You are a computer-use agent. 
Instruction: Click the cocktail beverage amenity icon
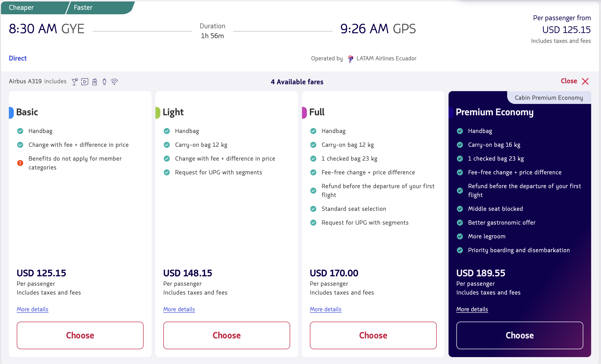75,82
